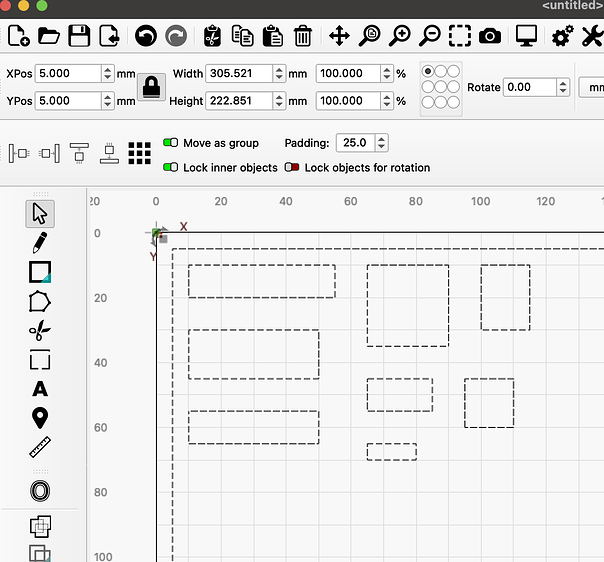Open a file using the folder icon
Screen dimensions: 604x562
pyautogui.click(x=49, y=36)
